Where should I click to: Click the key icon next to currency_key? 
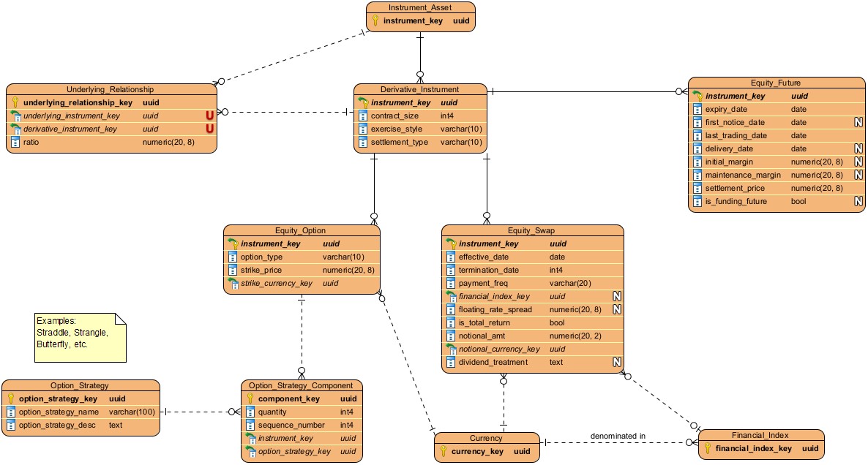click(x=444, y=452)
